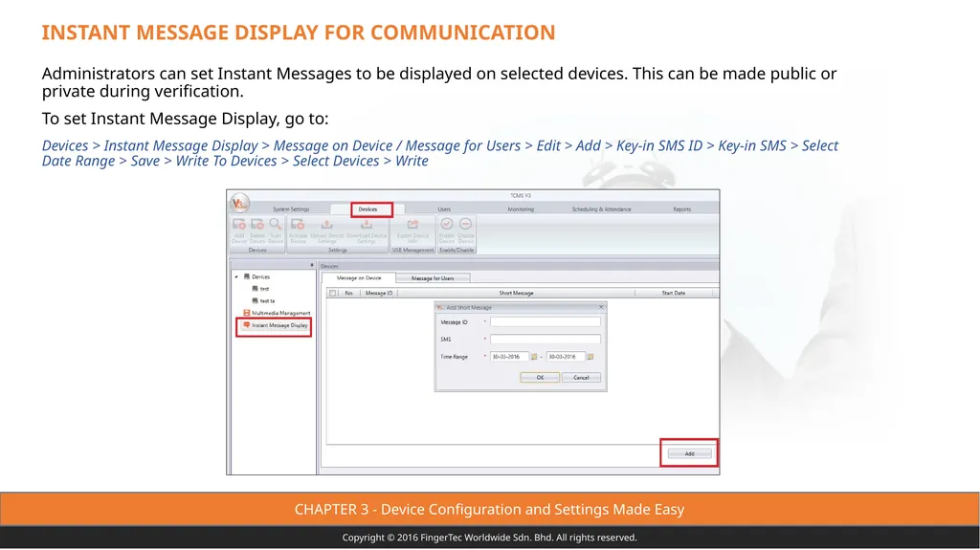Image resolution: width=980 pixels, height=550 pixels.
Task: Open the Reports ribbon tab
Action: click(x=681, y=209)
